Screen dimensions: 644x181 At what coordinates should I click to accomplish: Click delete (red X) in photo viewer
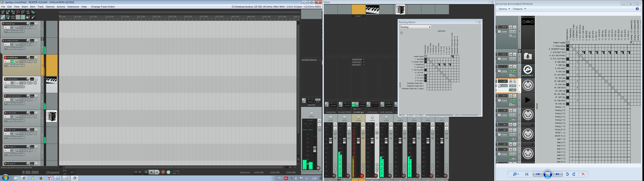(x=583, y=174)
